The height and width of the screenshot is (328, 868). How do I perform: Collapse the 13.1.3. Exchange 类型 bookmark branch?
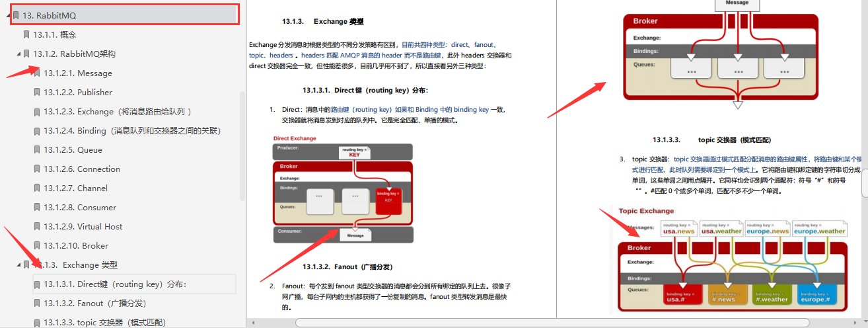[17, 265]
